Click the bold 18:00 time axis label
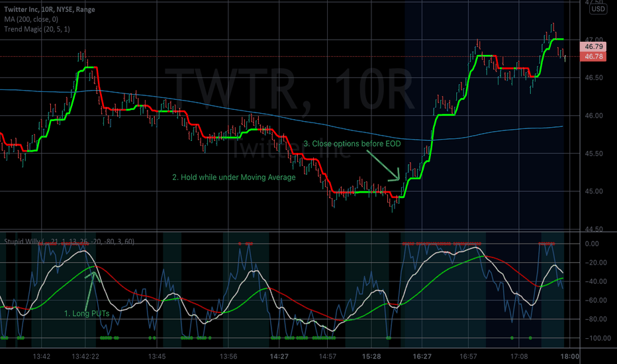This screenshot has height=364, width=617. pos(570,357)
